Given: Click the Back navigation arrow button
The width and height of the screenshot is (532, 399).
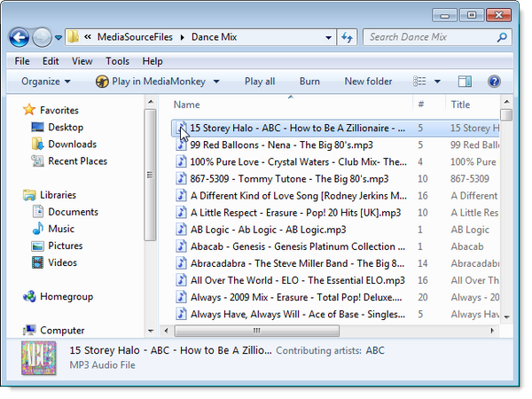Looking at the screenshot, I should 19,37.
